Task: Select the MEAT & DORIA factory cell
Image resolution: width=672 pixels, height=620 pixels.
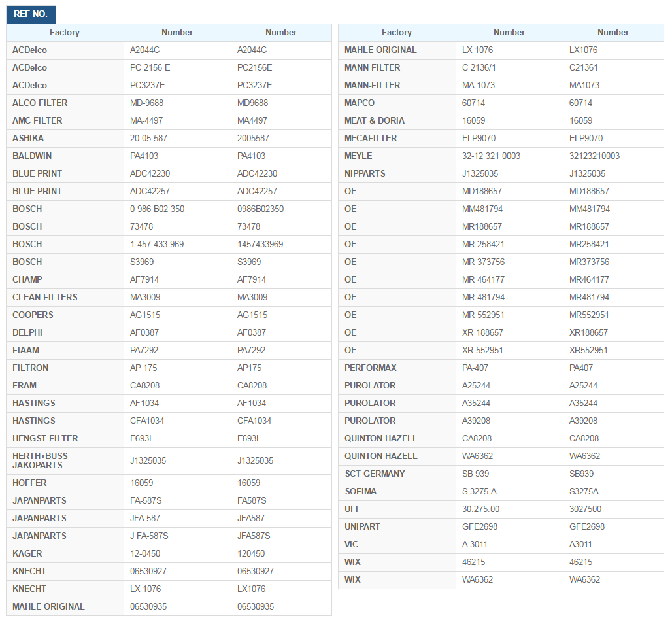Action: coord(397,120)
